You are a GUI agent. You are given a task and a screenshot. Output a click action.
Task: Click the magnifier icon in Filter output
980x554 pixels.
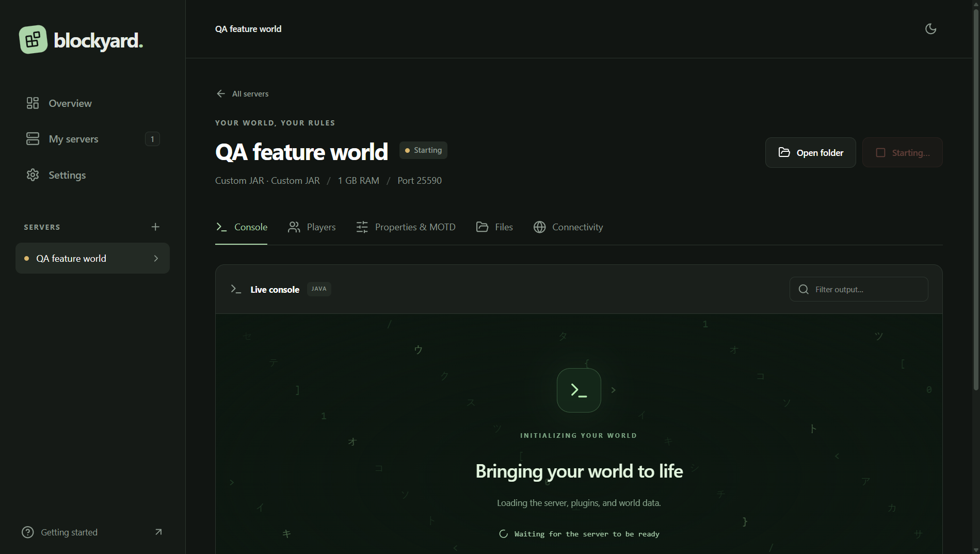(x=804, y=289)
